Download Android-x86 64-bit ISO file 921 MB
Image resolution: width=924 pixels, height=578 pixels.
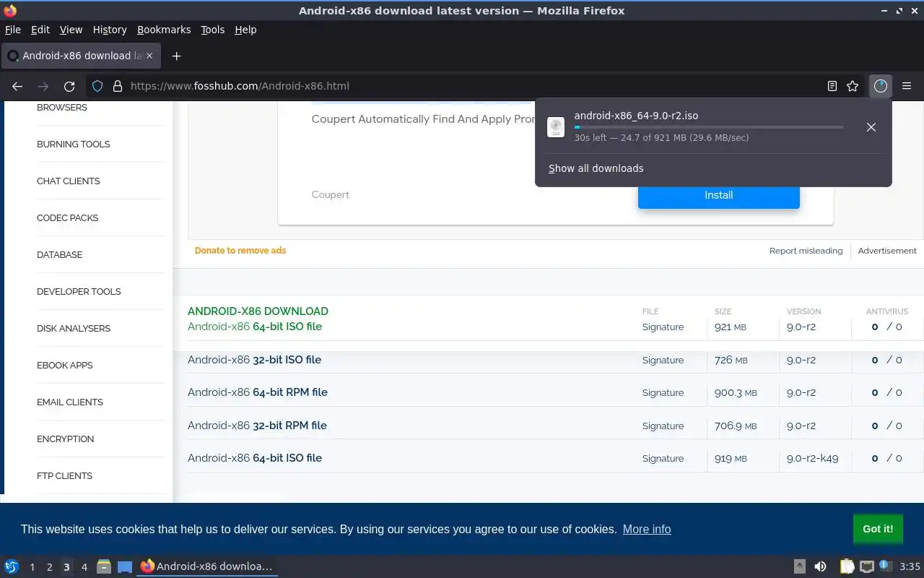point(255,327)
